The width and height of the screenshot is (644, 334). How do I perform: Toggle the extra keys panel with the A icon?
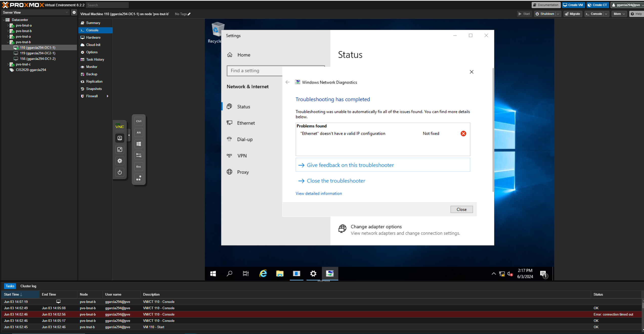pyautogui.click(x=120, y=138)
